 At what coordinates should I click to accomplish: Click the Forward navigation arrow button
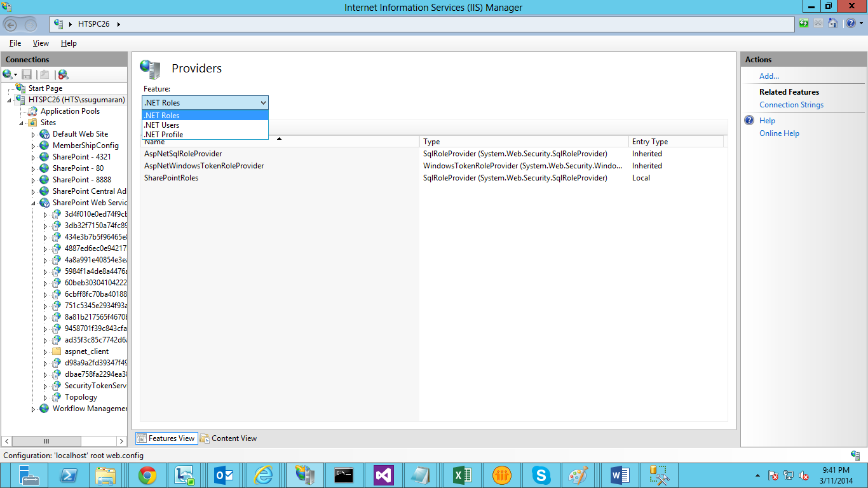(30, 24)
